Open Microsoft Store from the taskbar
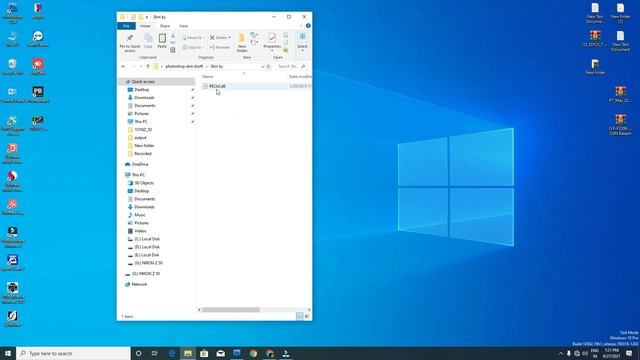Viewport: 640px width, 360px height. coord(204,353)
